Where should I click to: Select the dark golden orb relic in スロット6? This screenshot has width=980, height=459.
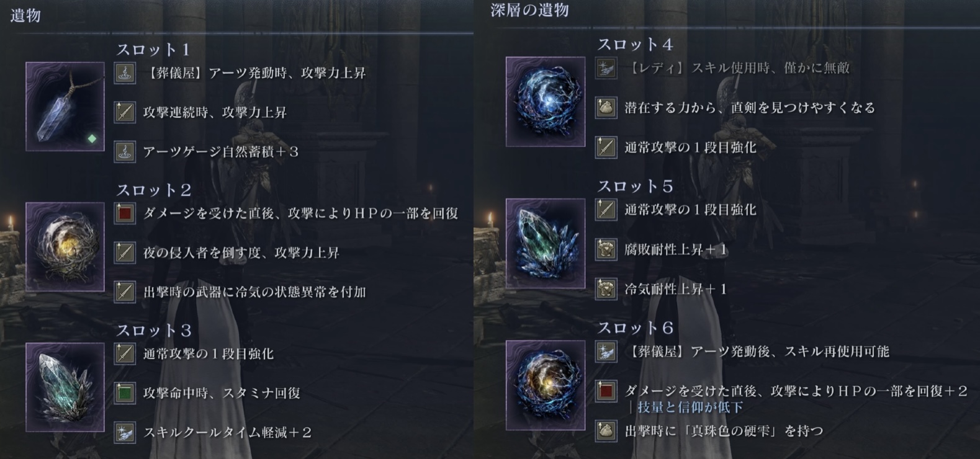pyautogui.click(x=546, y=385)
